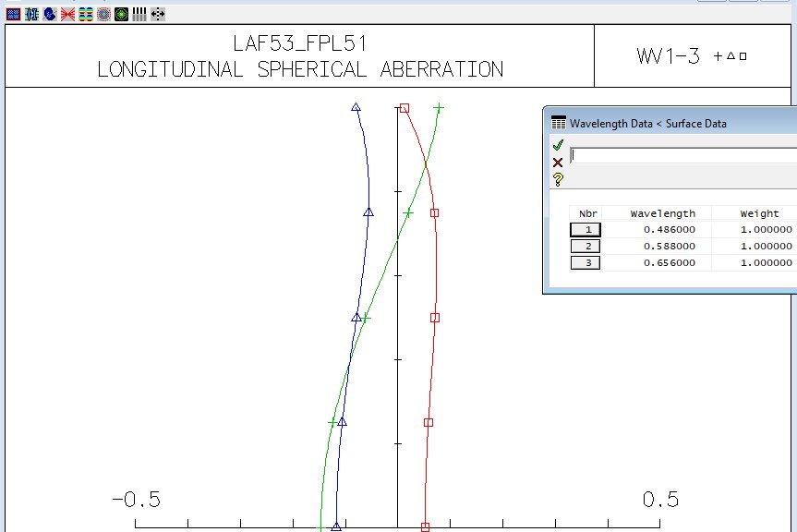Click the weight cell for wavelength 2

tap(766, 247)
